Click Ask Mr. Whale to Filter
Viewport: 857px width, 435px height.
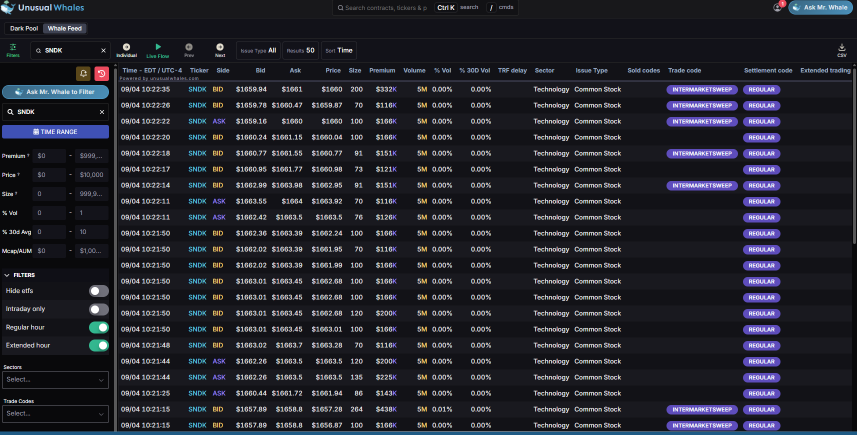coord(55,92)
